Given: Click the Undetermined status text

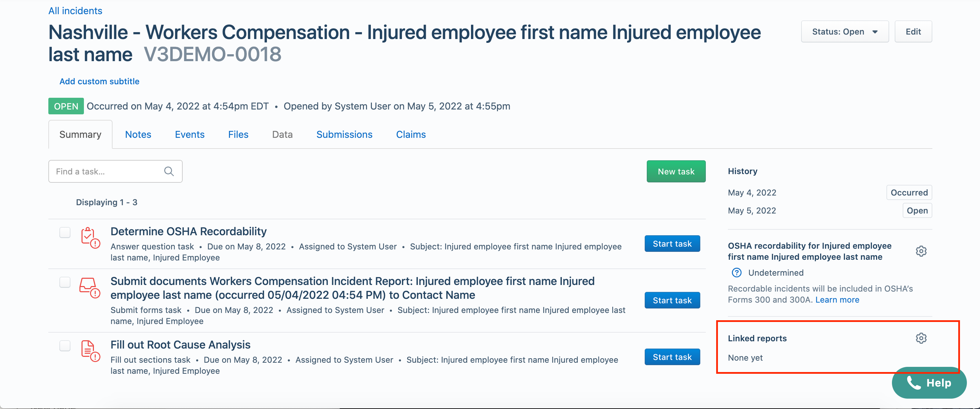Looking at the screenshot, I should (776, 273).
